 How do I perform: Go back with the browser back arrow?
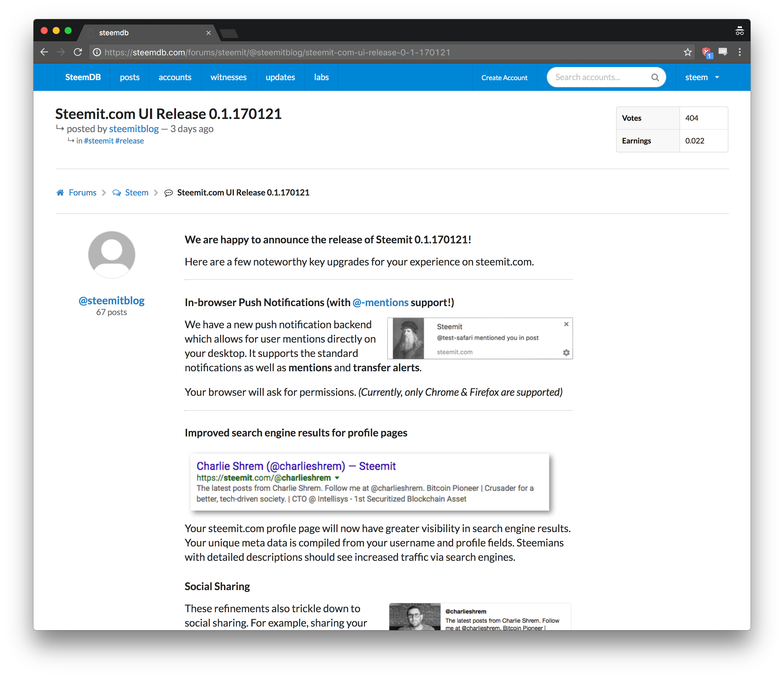(44, 52)
